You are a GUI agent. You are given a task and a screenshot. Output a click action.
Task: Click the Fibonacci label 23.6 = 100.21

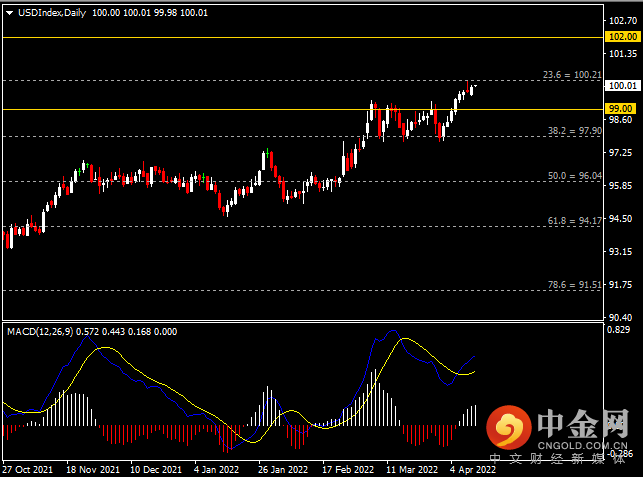coord(572,75)
